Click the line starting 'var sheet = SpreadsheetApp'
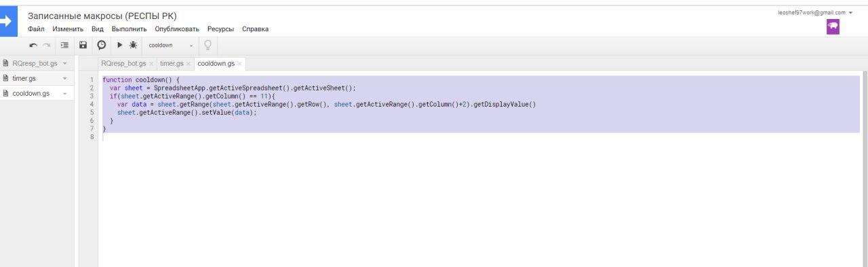The image size is (868, 267). (x=233, y=88)
